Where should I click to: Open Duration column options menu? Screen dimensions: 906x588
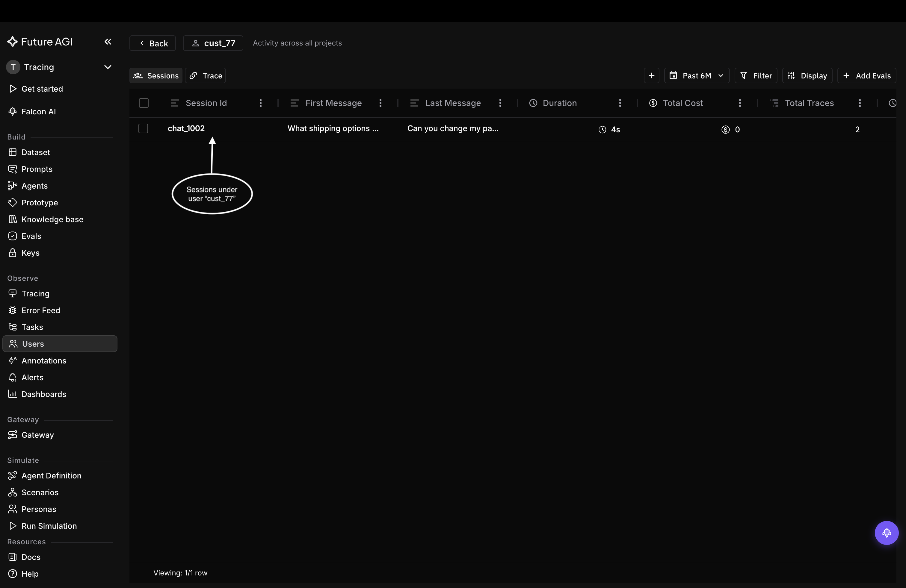coord(620,103)
